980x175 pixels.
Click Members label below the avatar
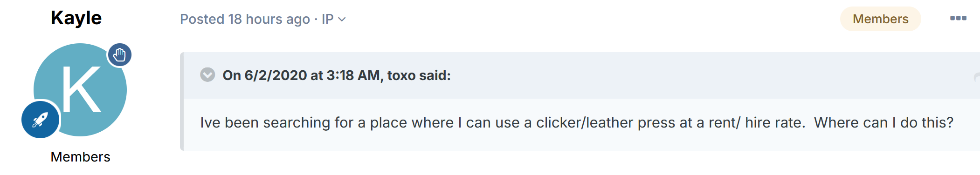pos(80,157)
